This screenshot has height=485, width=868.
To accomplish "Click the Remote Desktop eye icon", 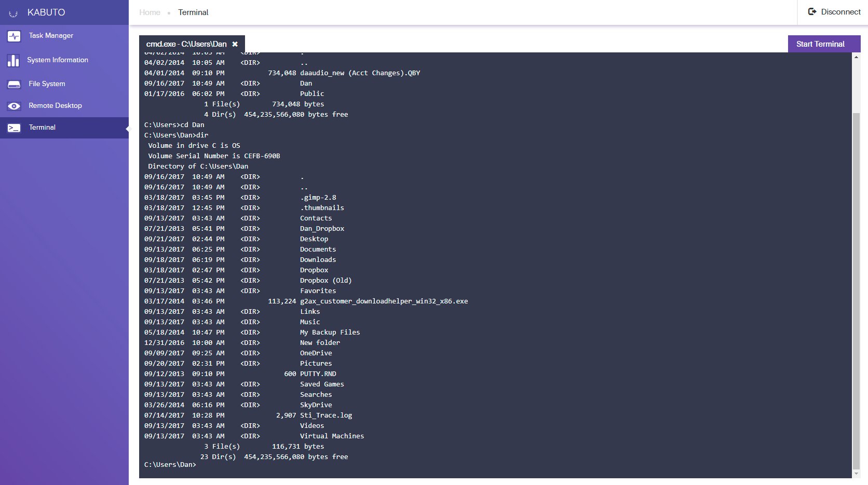I will tap(14, 106).
